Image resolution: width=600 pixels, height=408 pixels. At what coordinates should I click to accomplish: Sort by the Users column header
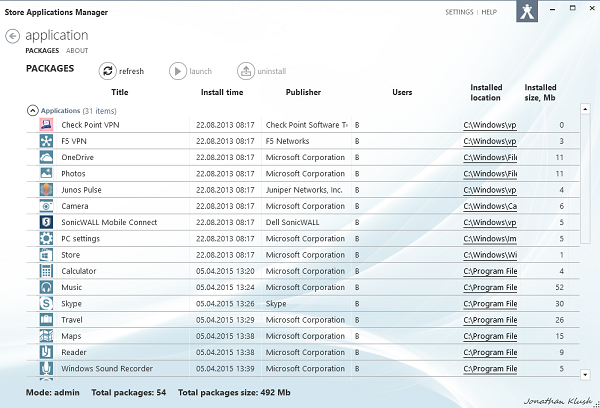click(x=402, y=92)
